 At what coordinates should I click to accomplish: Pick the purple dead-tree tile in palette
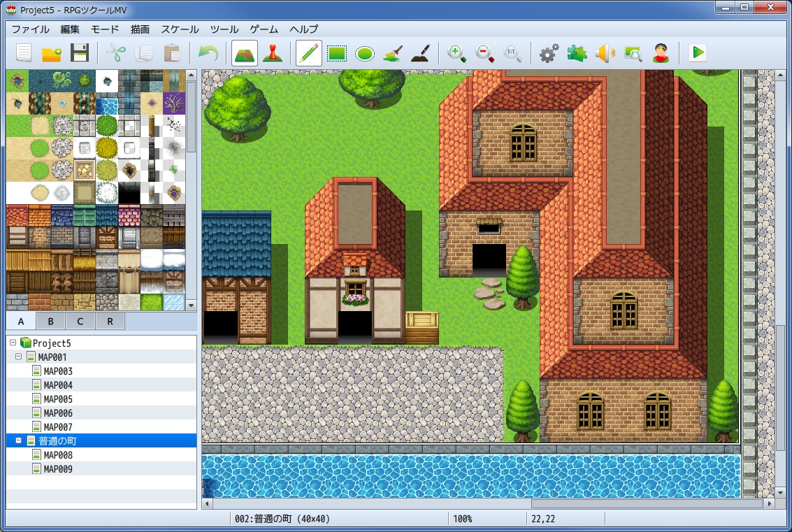(174, 103)
